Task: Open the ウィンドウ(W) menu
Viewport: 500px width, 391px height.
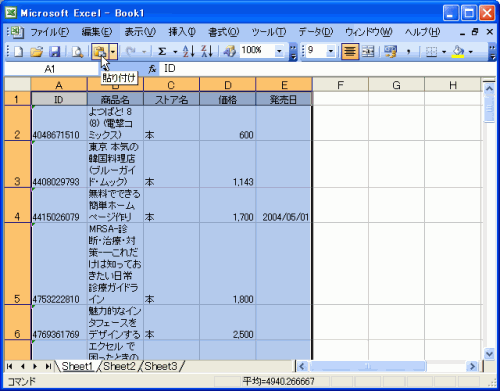Action: pos(369,32)
